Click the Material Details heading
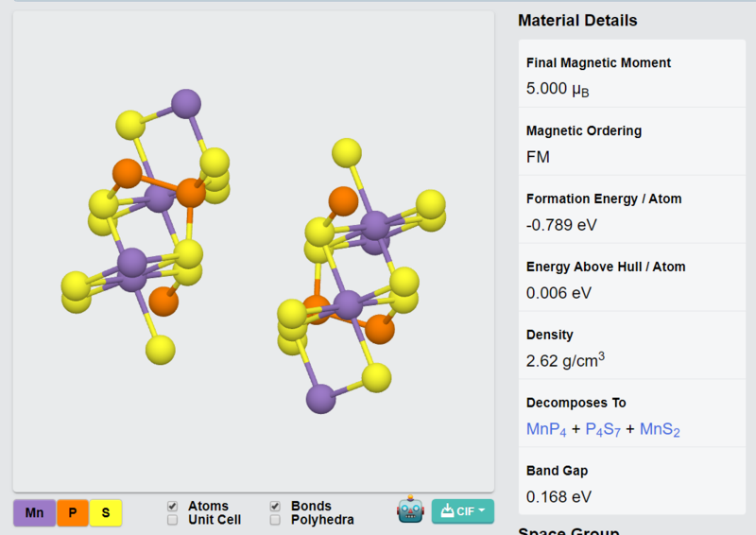756x535 pixels. pos(577,20)
